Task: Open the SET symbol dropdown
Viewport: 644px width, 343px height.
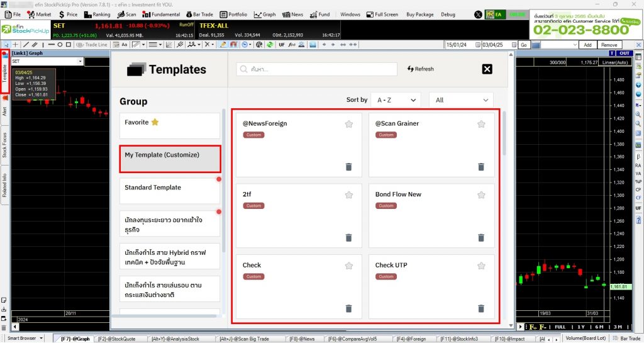Action: tap(80, 61)
